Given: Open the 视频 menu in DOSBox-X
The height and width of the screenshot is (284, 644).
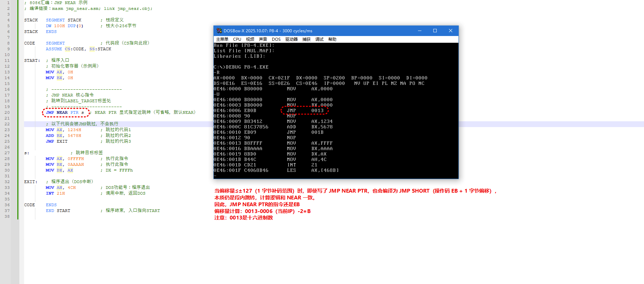Looking at the screenshot, I should coord(250,39).
